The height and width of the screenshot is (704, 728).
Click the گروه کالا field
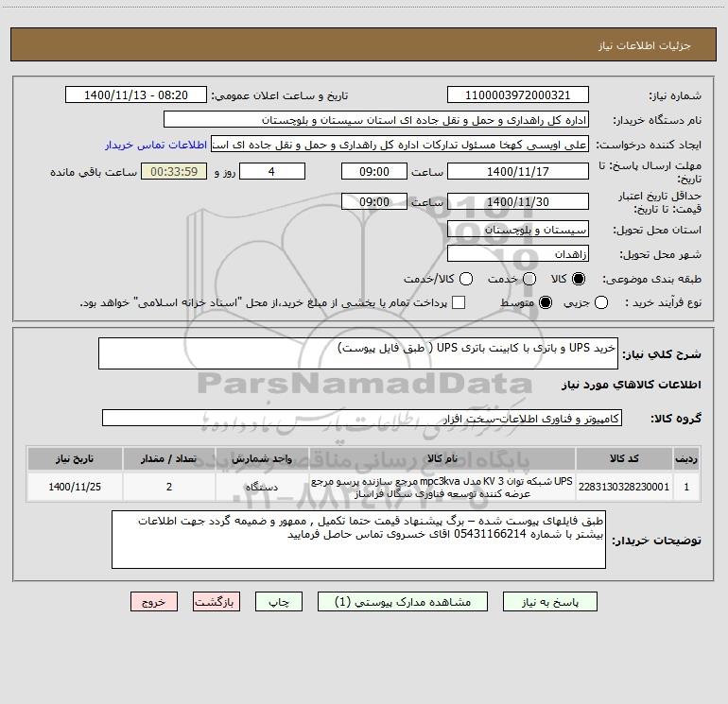coord(362,418)
